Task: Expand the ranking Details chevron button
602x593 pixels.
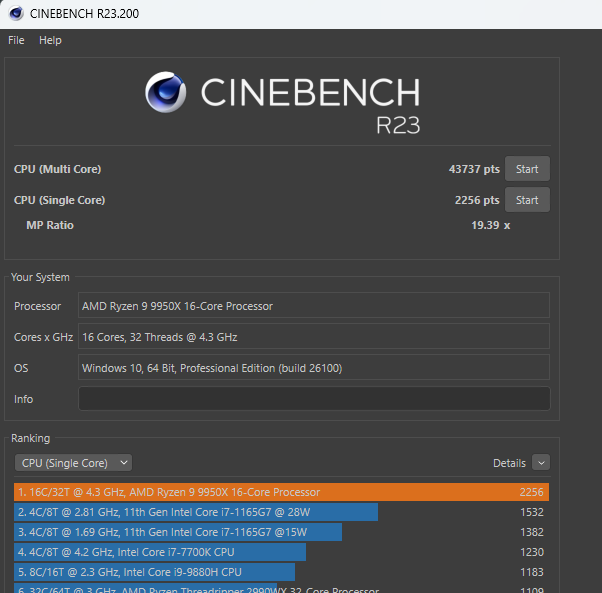Action: [x=541, y=463]
